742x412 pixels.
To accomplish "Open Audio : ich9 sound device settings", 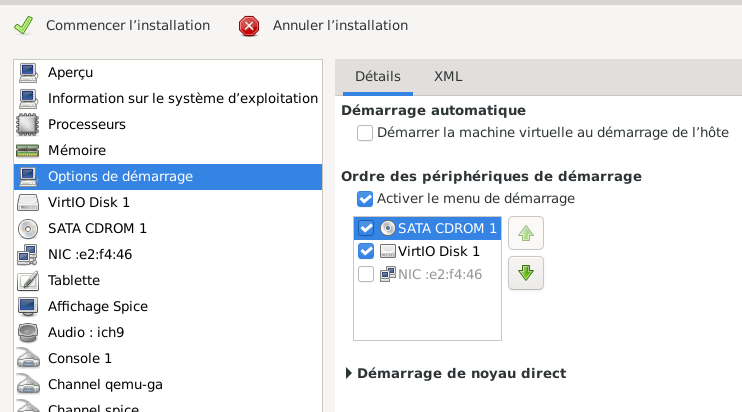I will 84,332.
